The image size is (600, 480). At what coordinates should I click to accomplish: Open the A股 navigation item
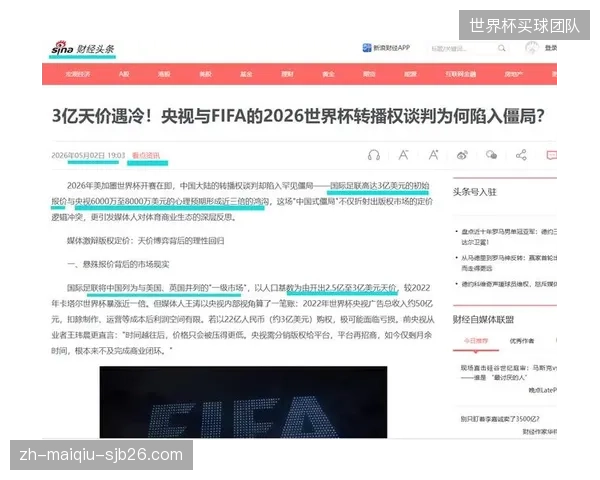[124, 74]
